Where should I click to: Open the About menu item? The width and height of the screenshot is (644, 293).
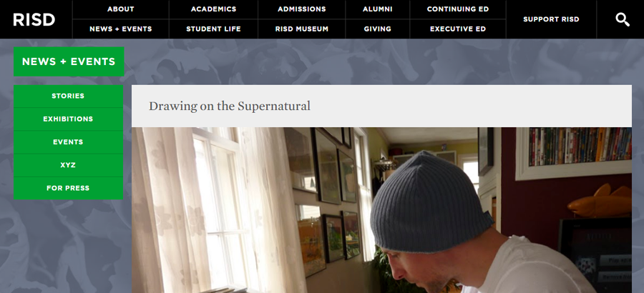click(121, 9)
